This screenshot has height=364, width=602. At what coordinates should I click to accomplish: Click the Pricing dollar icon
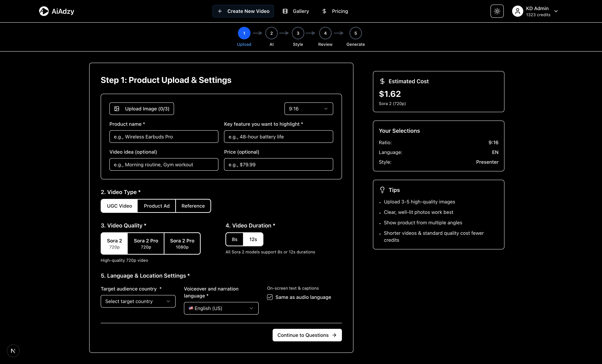pyautogui.click(x=324, y=11)
